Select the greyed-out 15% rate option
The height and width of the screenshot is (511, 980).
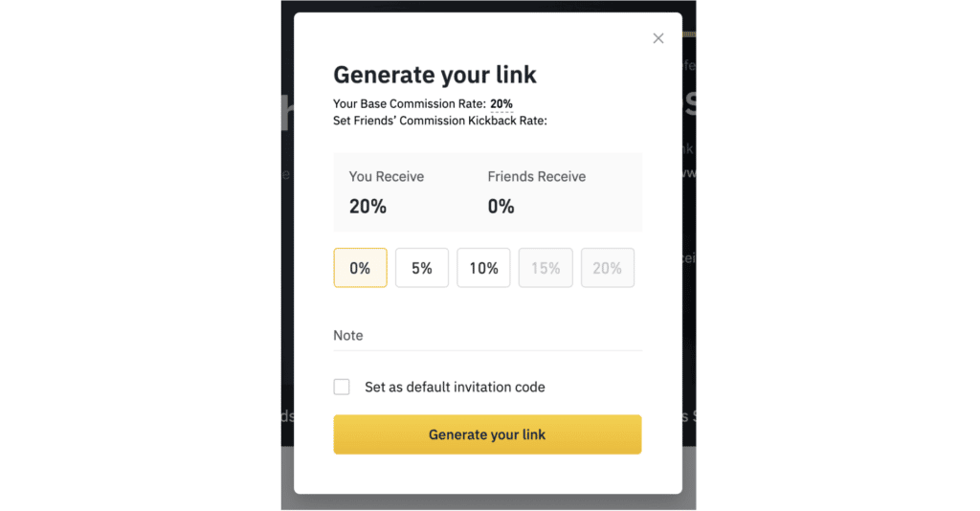coord(546,268)
